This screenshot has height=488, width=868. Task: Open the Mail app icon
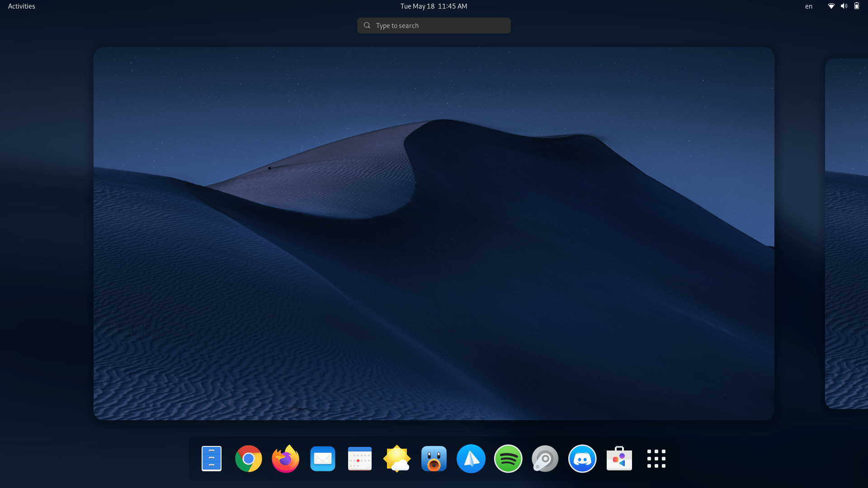(322, 459)
